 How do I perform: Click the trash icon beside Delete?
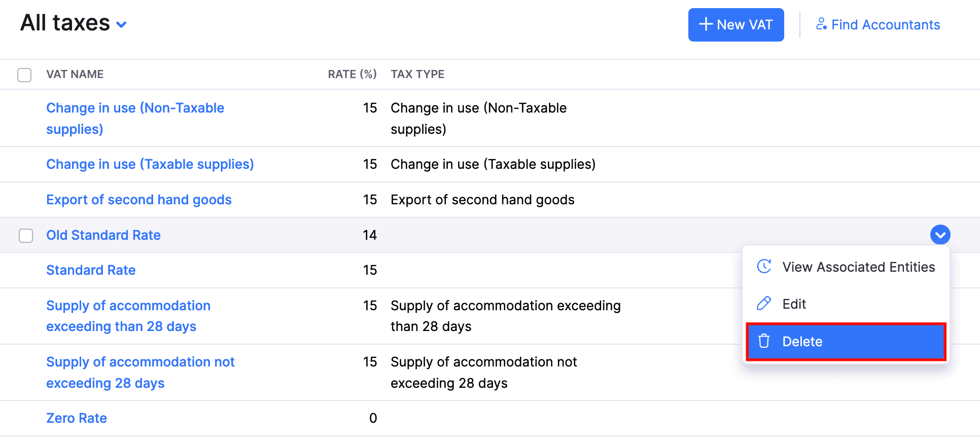coord(764,341)
